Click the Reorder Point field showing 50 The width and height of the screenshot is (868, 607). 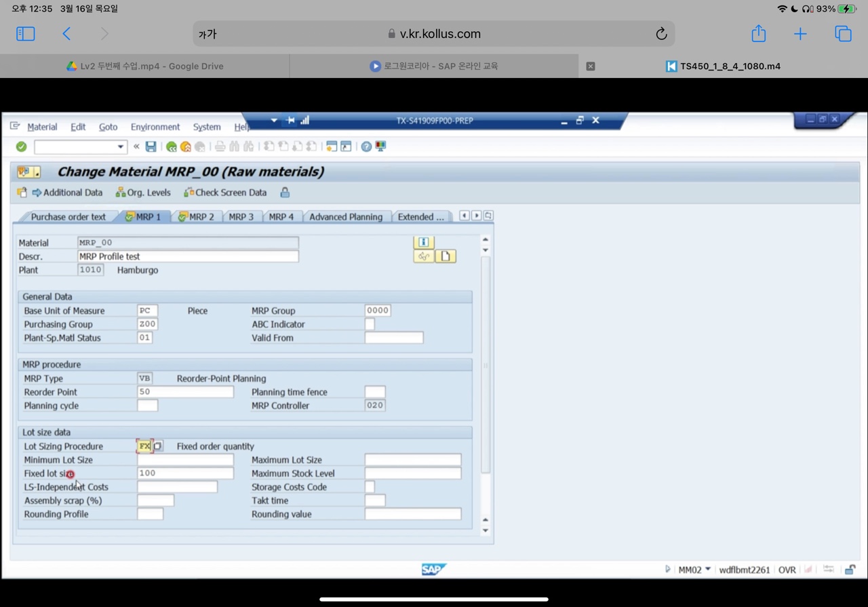(x=185, y=392)
